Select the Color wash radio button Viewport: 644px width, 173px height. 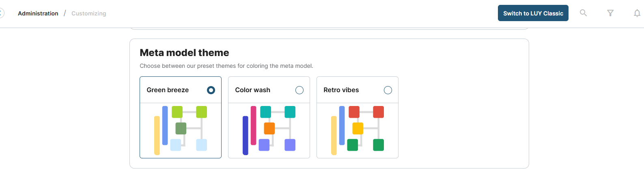[x=299, y=90]
